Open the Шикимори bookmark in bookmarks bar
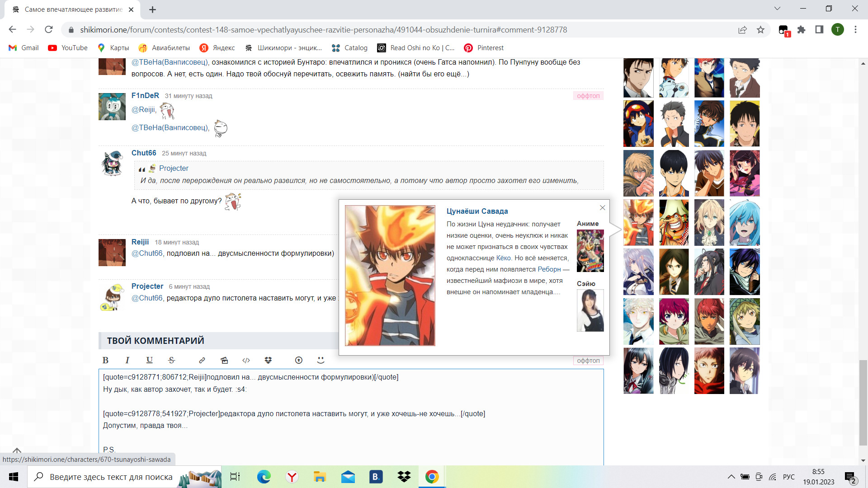 [x=283, y=48]
